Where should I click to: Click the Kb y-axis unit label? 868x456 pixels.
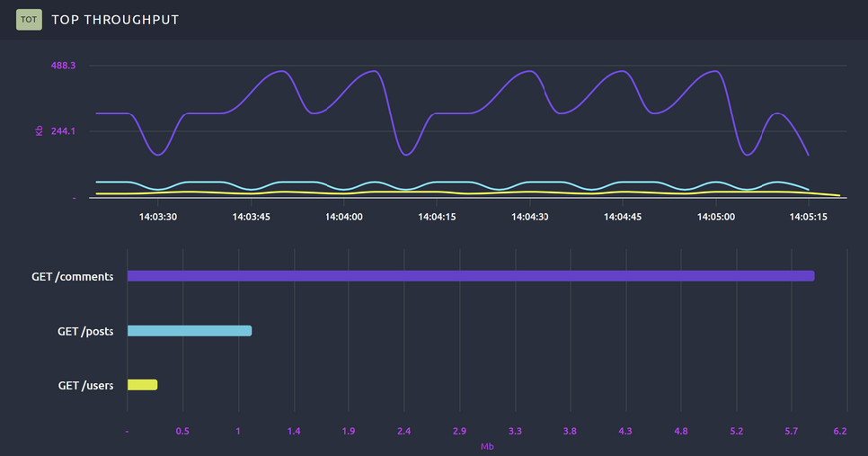39,131
